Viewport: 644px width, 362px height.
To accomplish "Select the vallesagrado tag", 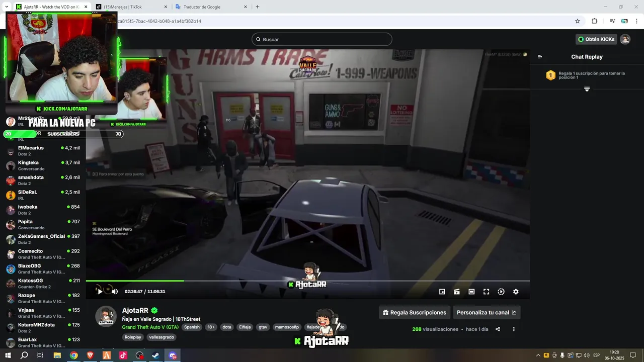I will tap(162, 337).
